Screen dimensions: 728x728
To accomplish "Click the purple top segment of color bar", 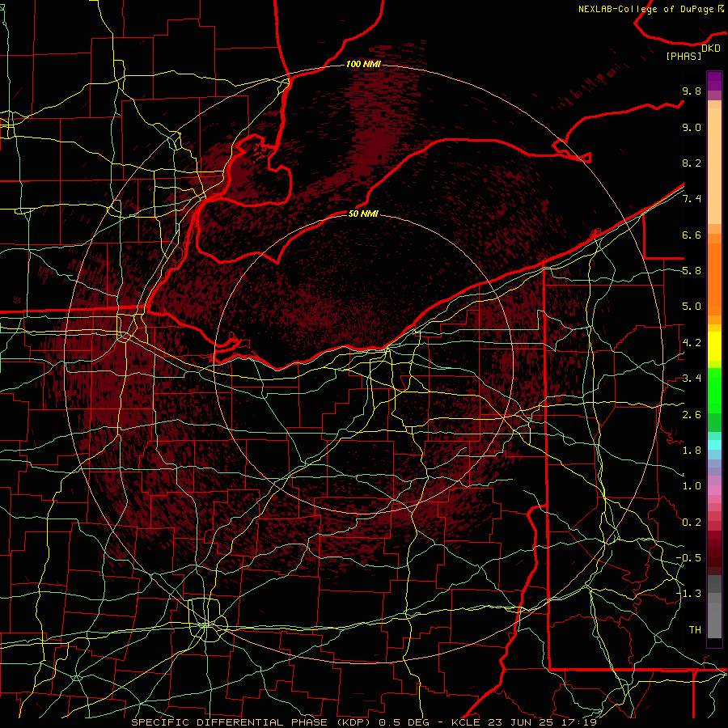I will [714, 81].
